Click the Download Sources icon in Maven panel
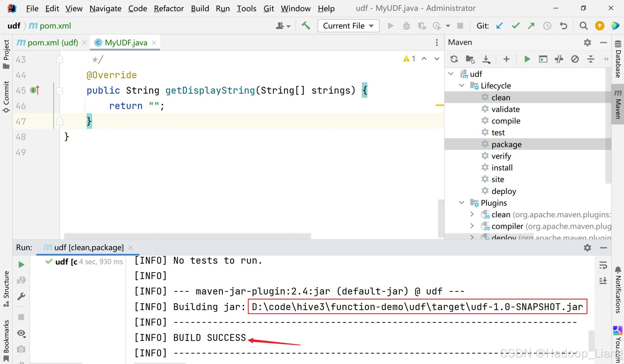This screenshot has width=624, height=364. [486, 59]
